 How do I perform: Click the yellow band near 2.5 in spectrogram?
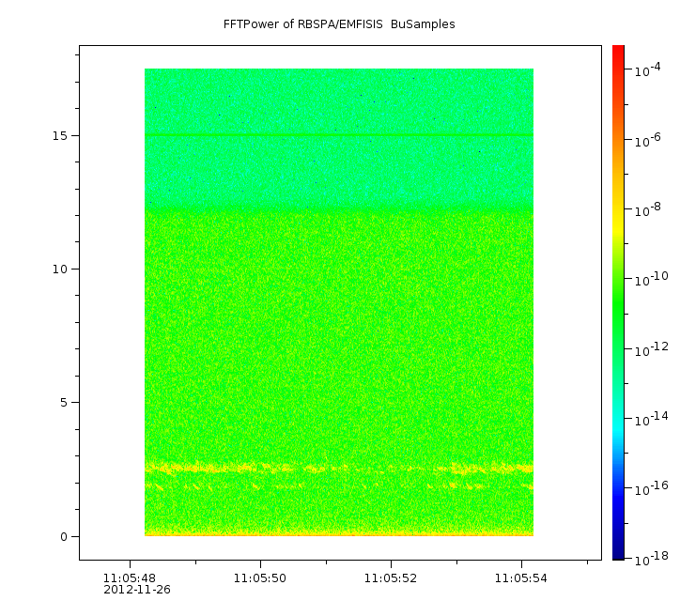pyautogui.click(x=338, y=467)
